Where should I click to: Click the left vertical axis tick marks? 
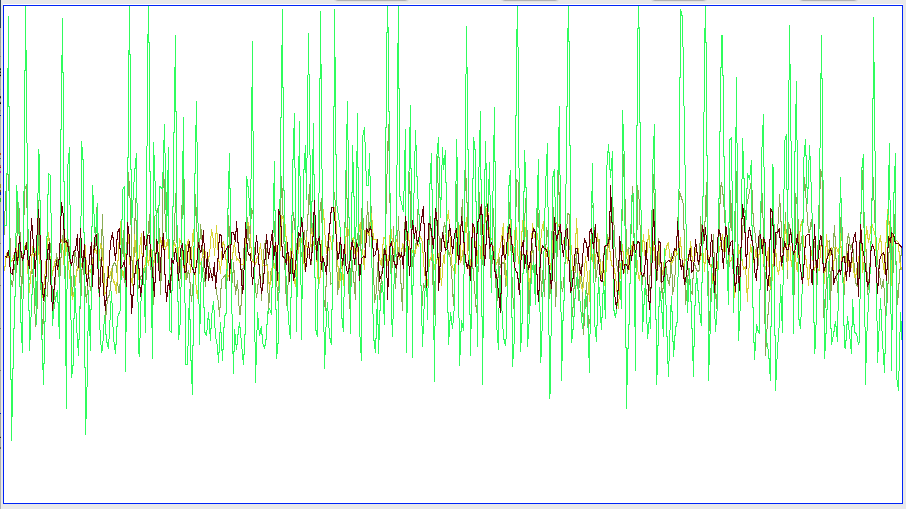[x=3, y=250]
